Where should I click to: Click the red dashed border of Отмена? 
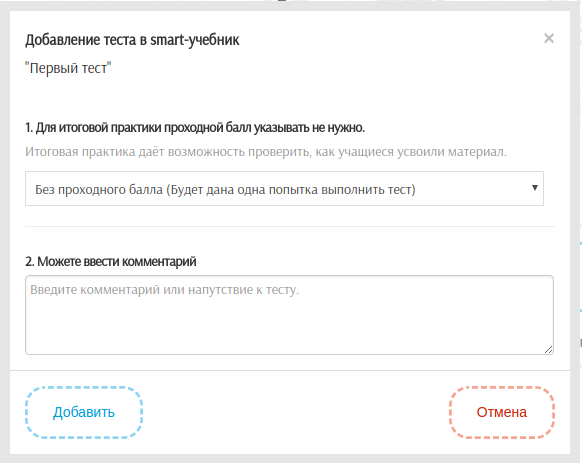point(502,388)
